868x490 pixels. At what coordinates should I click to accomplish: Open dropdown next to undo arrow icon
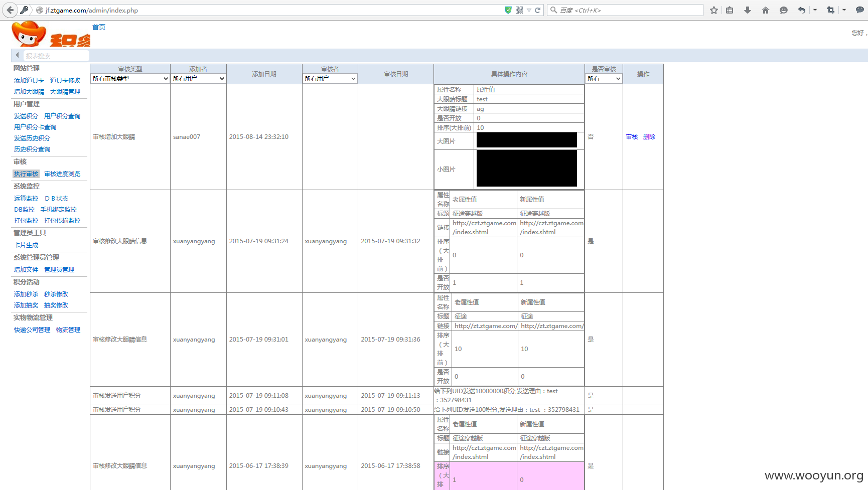click(x=815, y=10)
